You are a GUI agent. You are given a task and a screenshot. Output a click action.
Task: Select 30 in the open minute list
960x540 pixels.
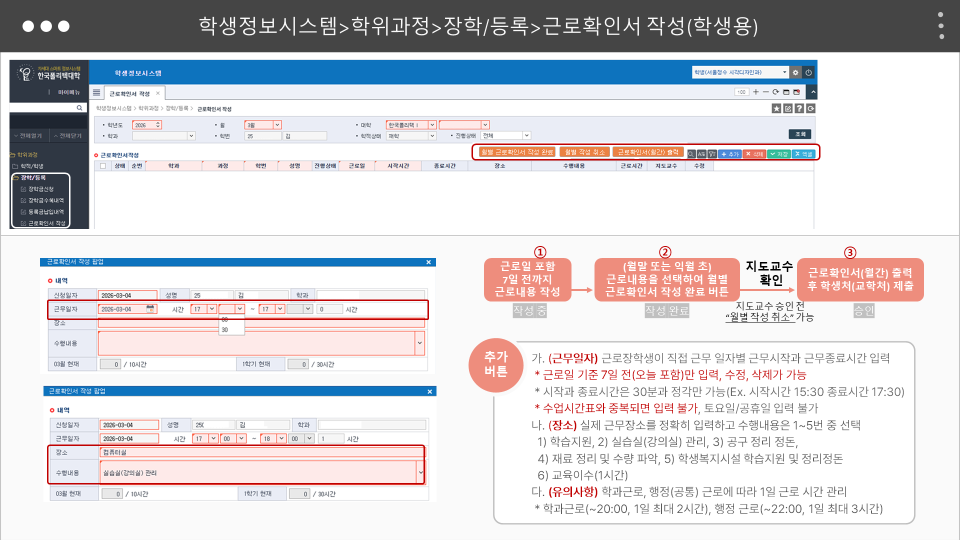pyautogui.click(x=224, y=329)
